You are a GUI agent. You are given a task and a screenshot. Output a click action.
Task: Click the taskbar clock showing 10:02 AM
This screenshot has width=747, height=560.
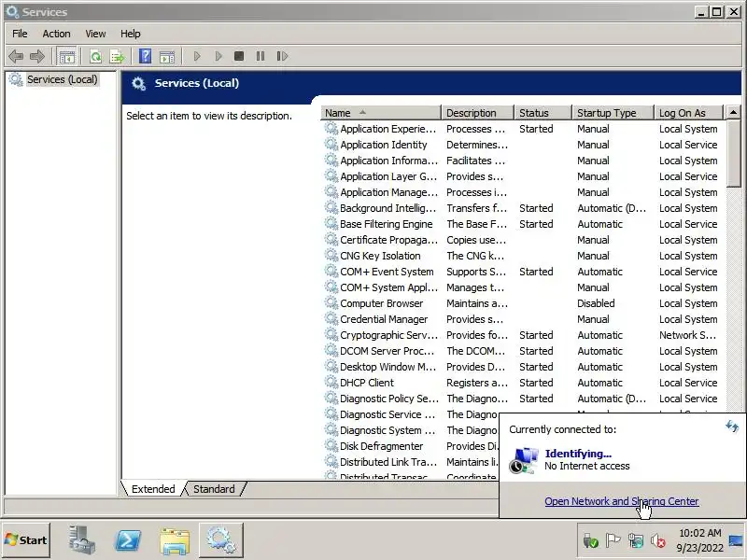click(x=699, y=540)
